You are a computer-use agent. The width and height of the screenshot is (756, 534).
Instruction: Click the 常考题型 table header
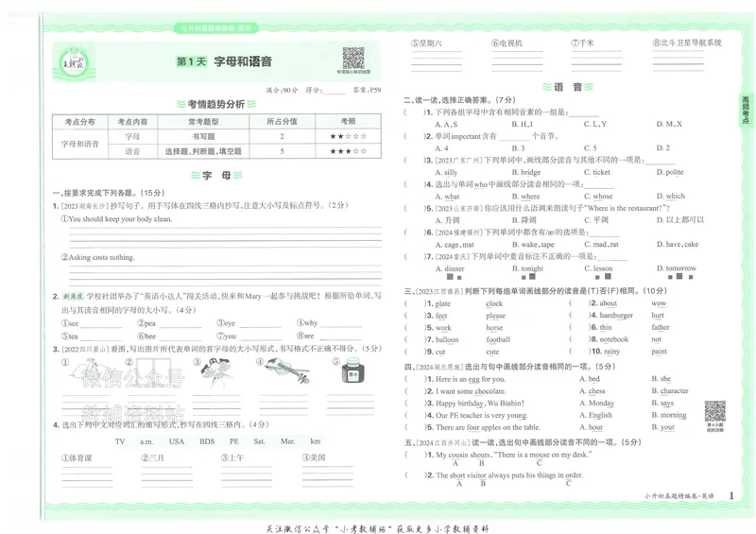point(203,122)
